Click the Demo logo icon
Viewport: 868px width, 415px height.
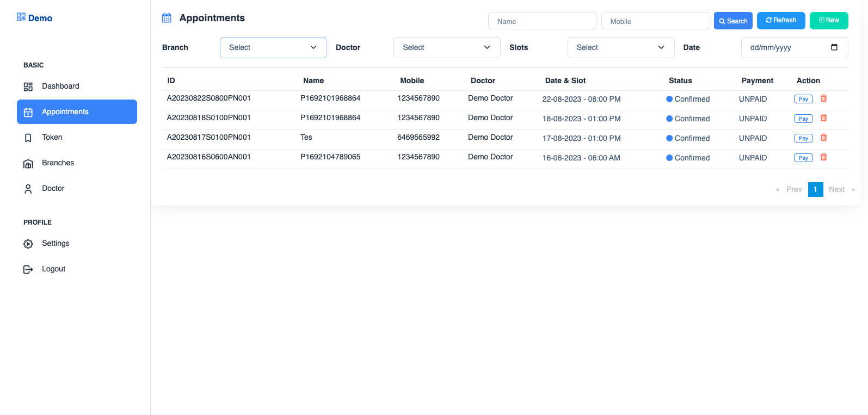click(x=21, y=17)
